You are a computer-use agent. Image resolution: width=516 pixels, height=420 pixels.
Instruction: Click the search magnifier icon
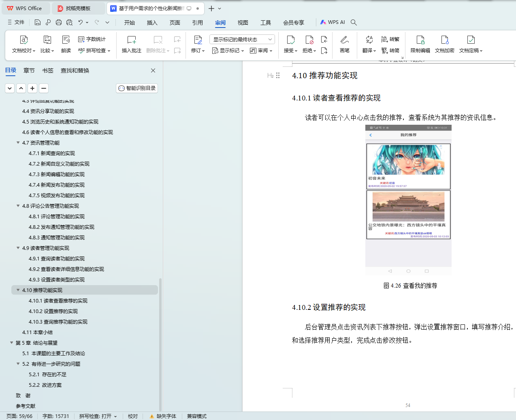tap(354, 22)
